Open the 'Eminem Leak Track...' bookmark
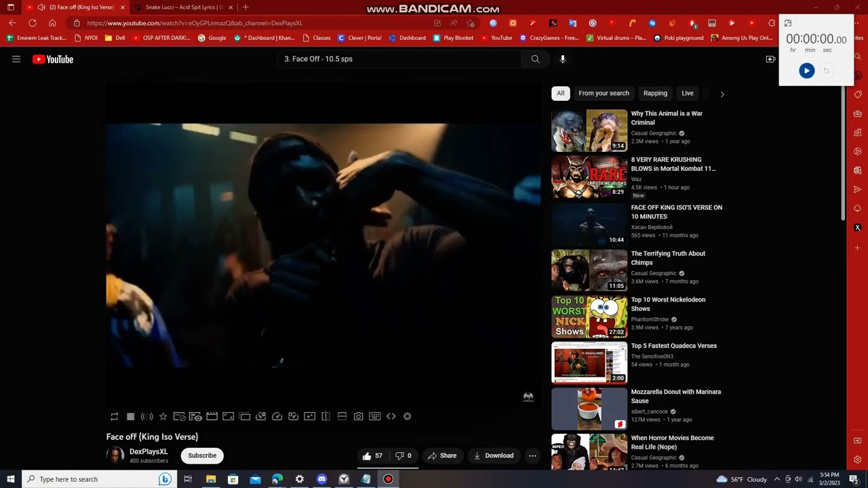Image resolution: width=868 pixels, height=488 pixels. pos(37,38)
